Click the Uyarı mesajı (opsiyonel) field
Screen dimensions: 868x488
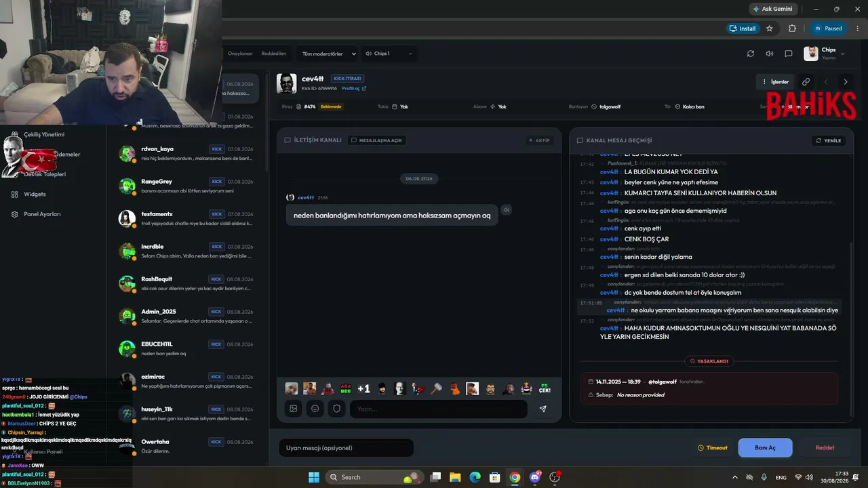click(346, 447)
